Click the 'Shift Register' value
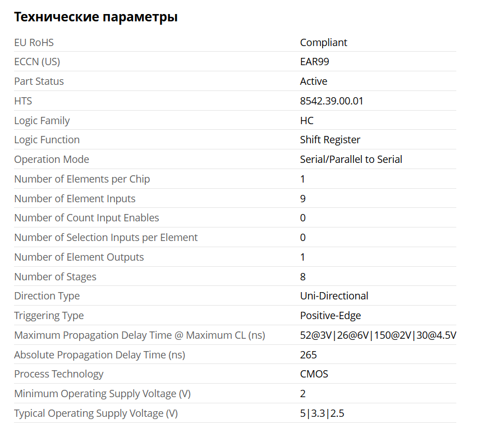The width and height of the screenshot is (504, 423). coord(330,140)
